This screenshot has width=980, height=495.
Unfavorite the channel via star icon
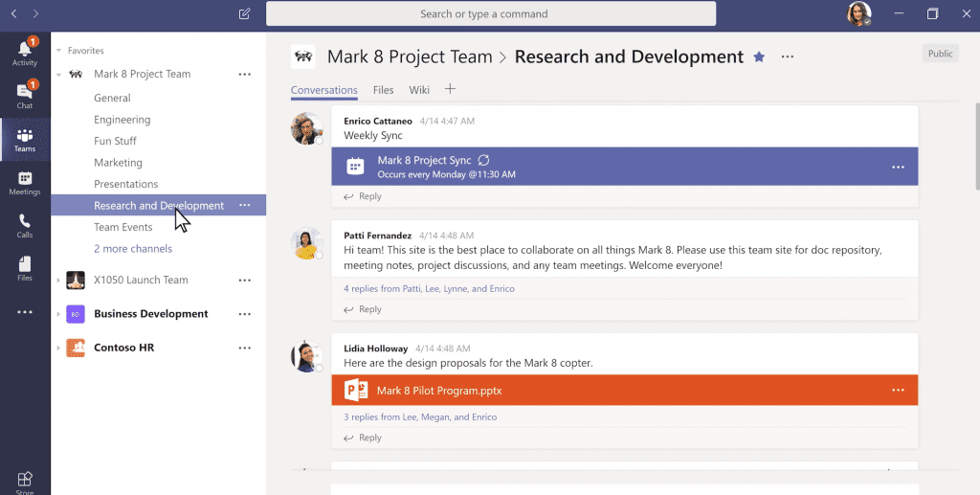pos(759,56)
